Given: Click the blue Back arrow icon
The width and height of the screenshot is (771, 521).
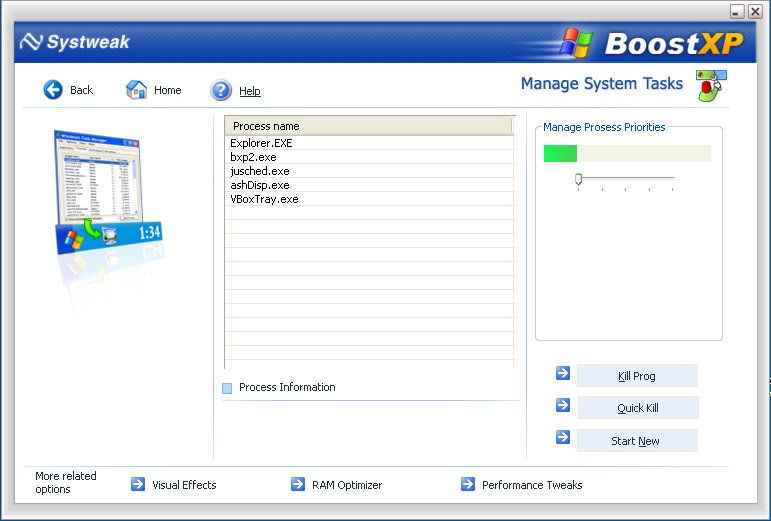Looking at the screenshot, I should click(x=53, y=90).
